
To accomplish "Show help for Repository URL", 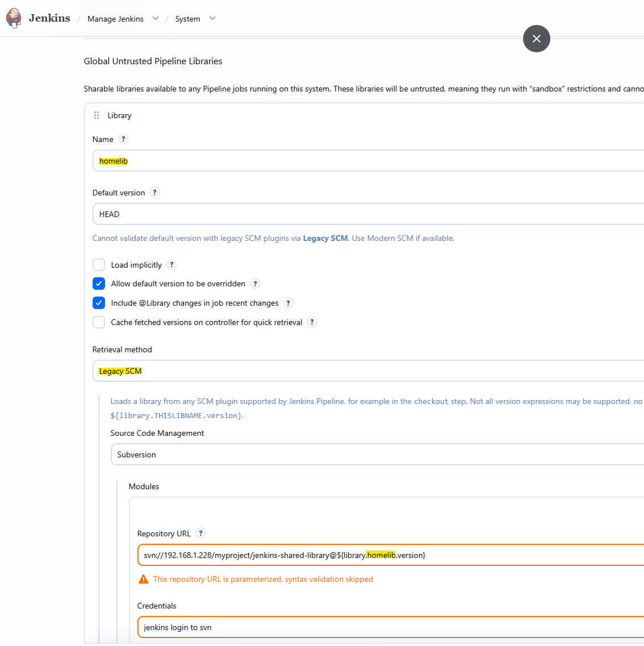I will [x=200, y=534].
